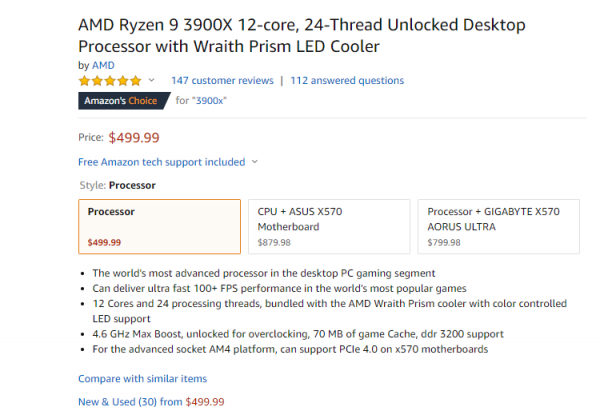The height and width of the screenshot is (411, 600).
Task: Expand the Free Amazon tech support chevron
Action: click(x=255, y=162)
